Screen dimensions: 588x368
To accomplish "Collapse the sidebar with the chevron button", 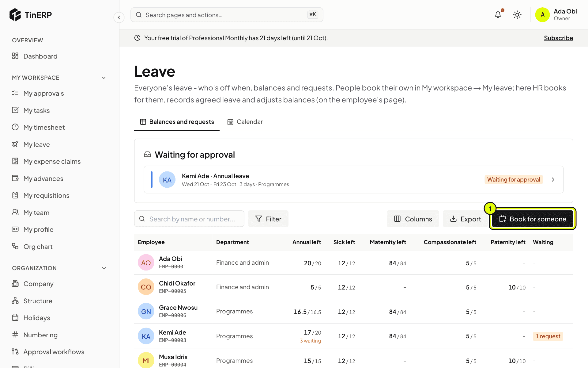I will click(119, 17).
